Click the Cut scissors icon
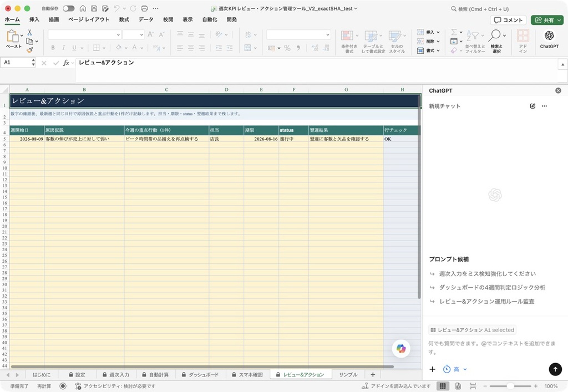The height and width of the screenshot is (392, 568). click(x=30, y=33)
